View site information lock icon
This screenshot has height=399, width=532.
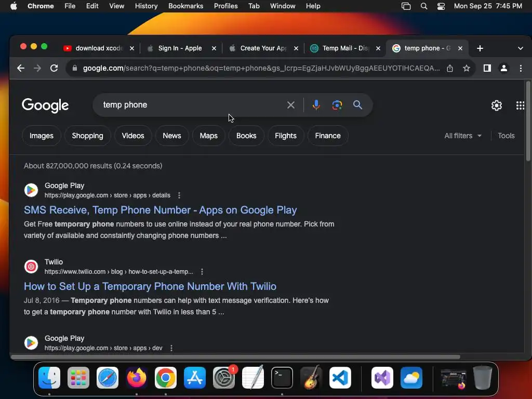[x=75, y=68]
